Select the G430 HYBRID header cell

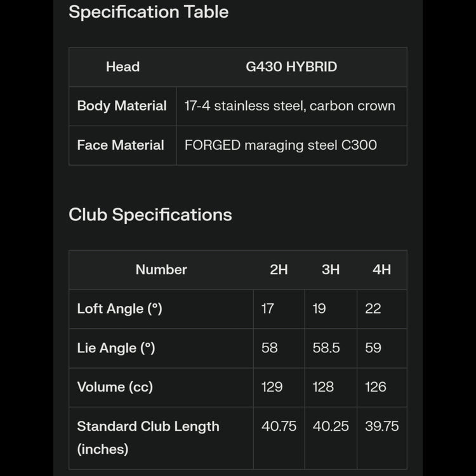tap(291, 67)
